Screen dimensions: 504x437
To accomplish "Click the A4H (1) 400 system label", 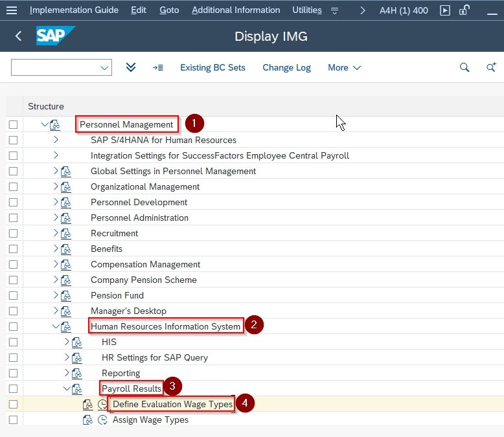I will (x=404, y=10).
